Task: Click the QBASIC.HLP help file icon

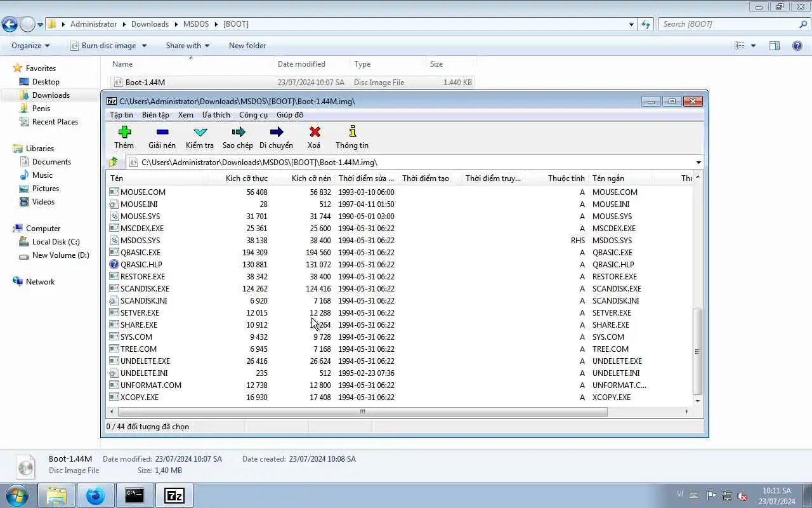Action: point(114,264)
